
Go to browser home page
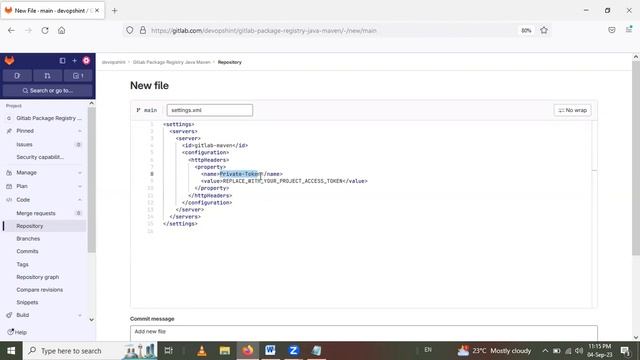(62, 30)
